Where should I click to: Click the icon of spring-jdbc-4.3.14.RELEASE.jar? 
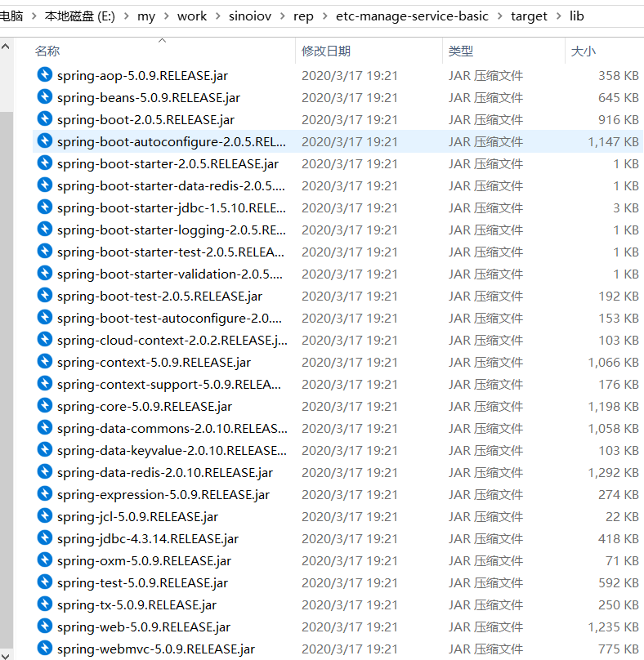tap(45, 538)
